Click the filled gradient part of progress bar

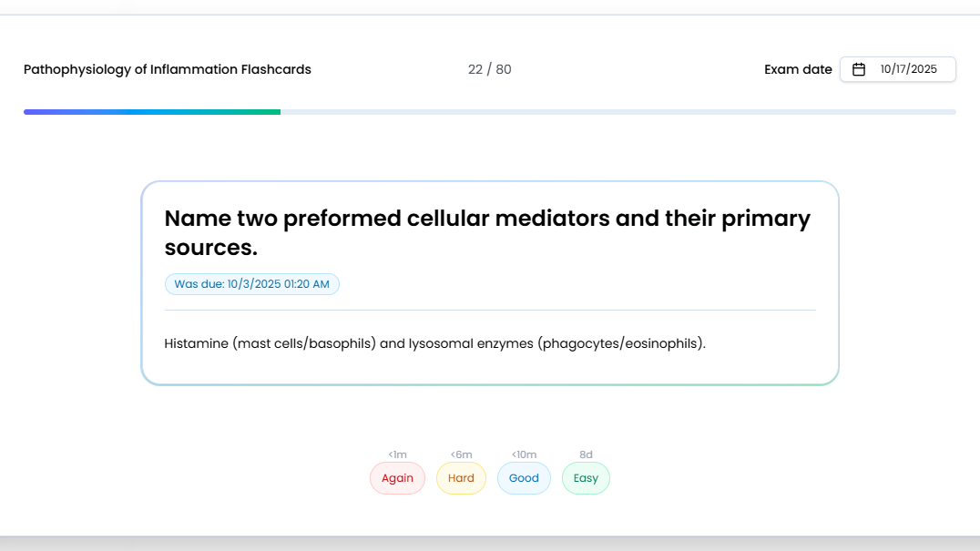tap(151, 112)
